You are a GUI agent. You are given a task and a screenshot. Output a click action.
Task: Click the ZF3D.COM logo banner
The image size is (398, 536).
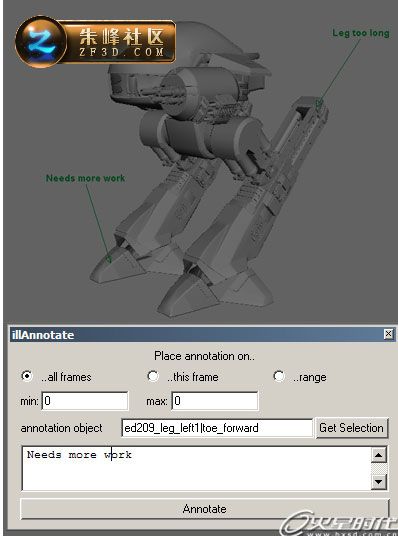tap(96, 42)
